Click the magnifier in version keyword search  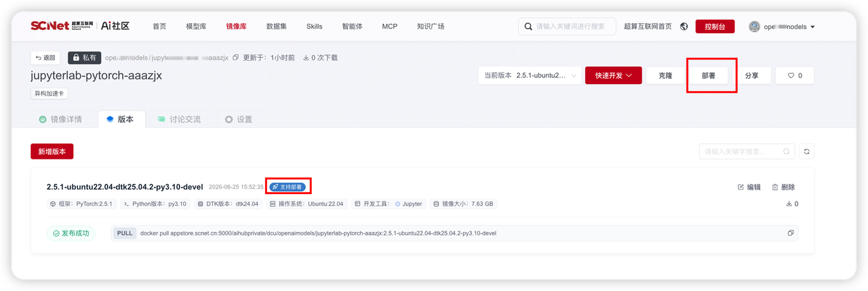click(787, 151)
